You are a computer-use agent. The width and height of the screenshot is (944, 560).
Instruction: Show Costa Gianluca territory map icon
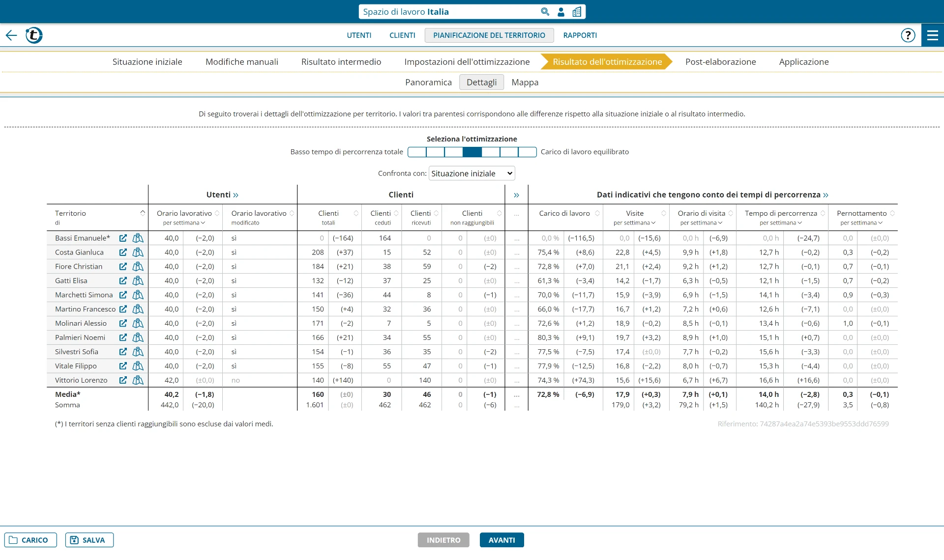138,252
